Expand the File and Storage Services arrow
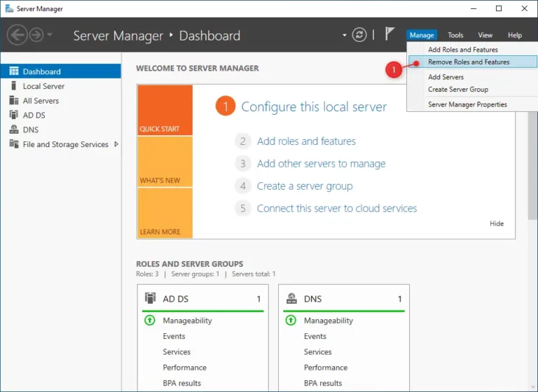538x392 pixels. pos(116,144)
